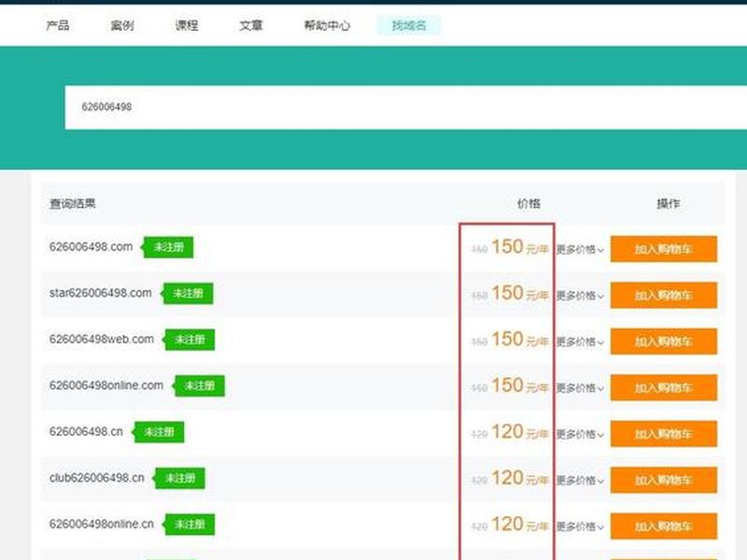Viewport: 747px width, 560px height.
Task: Click the domain search field containing 626006498
Action: tap(406, 107)
